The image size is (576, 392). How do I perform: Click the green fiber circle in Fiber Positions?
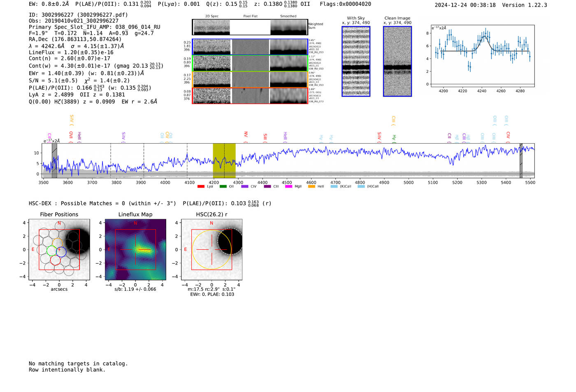(52, 251)
